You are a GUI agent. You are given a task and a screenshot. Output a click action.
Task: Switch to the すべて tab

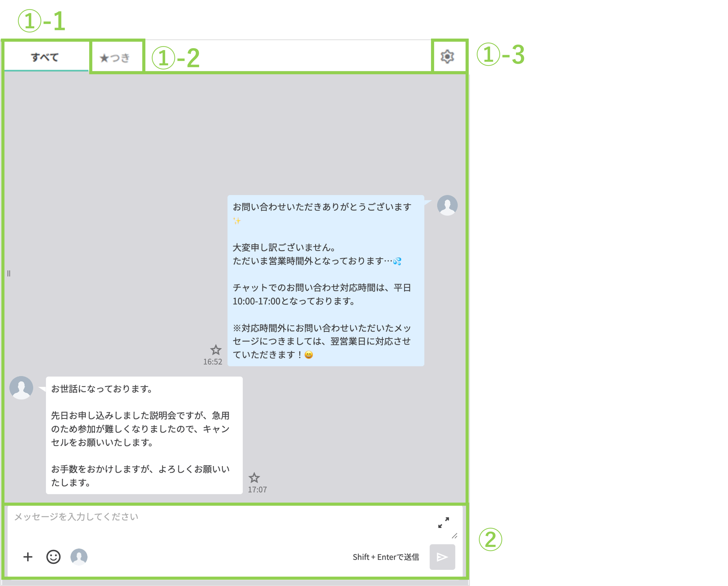(x=45, y=56)
